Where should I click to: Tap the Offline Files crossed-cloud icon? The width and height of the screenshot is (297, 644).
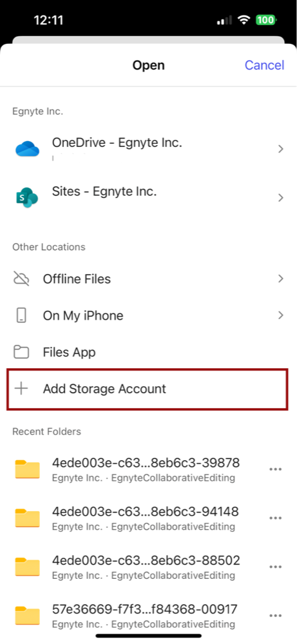[21, 279]
